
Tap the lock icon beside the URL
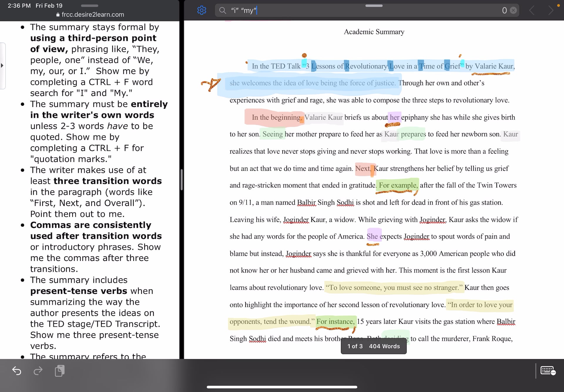click(x=58, y=15)
